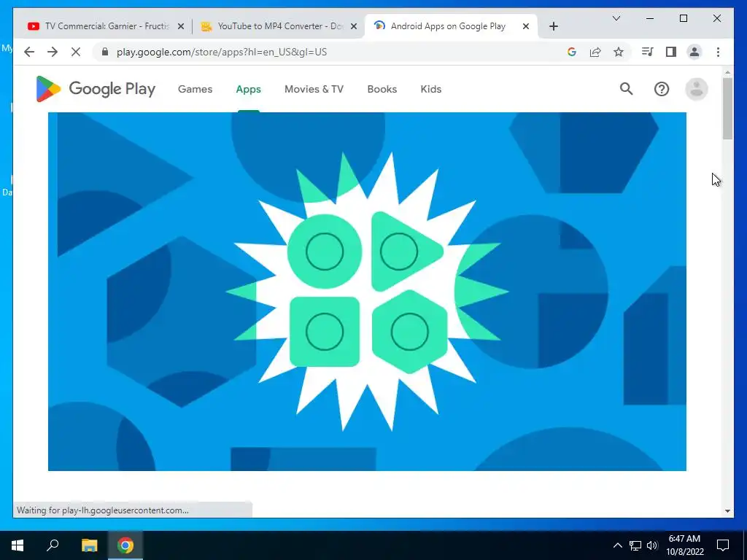The height and width of the screenshot is (560, 747).
Task: Close the TV Commercial Garnier tab
Action: tap(181, 27)
